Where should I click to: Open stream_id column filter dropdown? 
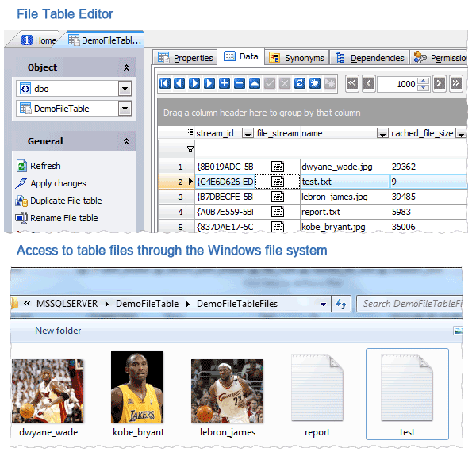[x=248, y=133]
